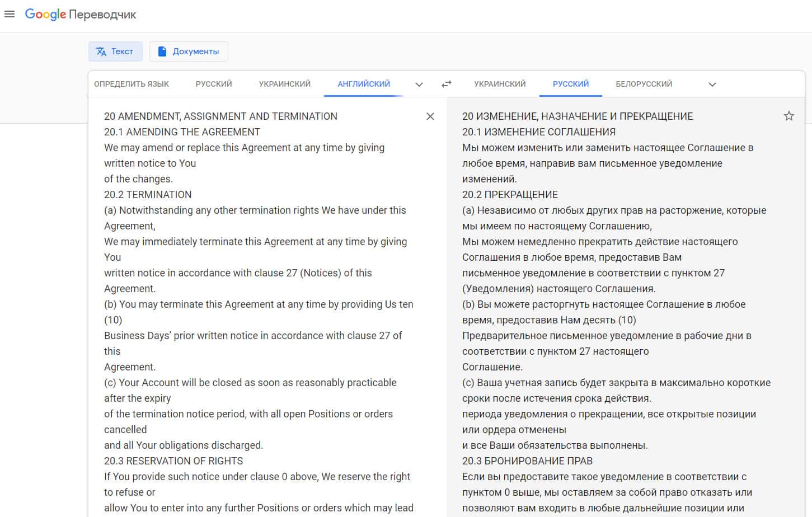Set target language to Белорусский
Image resolution: width=812 pixels, height=517 pixels.
pyautogui.click(x=644, y=84)
